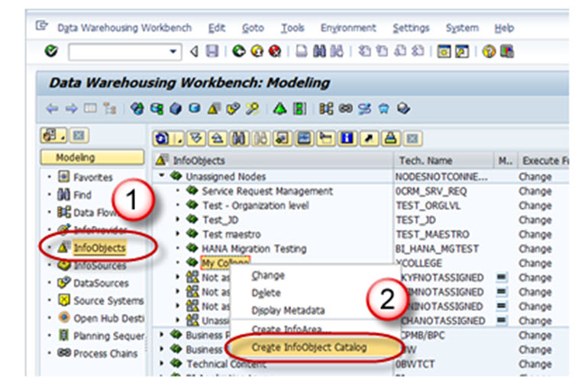Click the green checkmark Enter icon
The width and height of the screenshot is (588, 389).
[x=51, y=52]
